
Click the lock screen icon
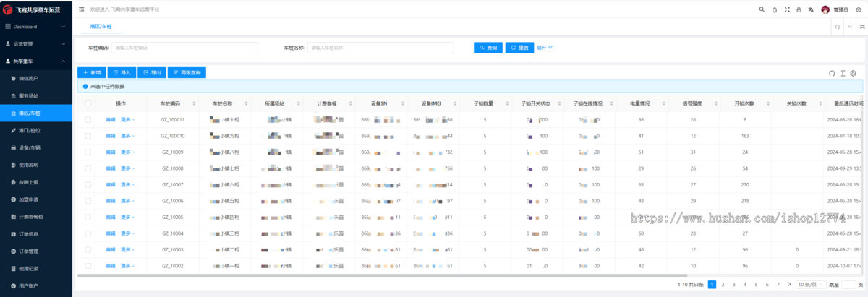coord(798,9)
